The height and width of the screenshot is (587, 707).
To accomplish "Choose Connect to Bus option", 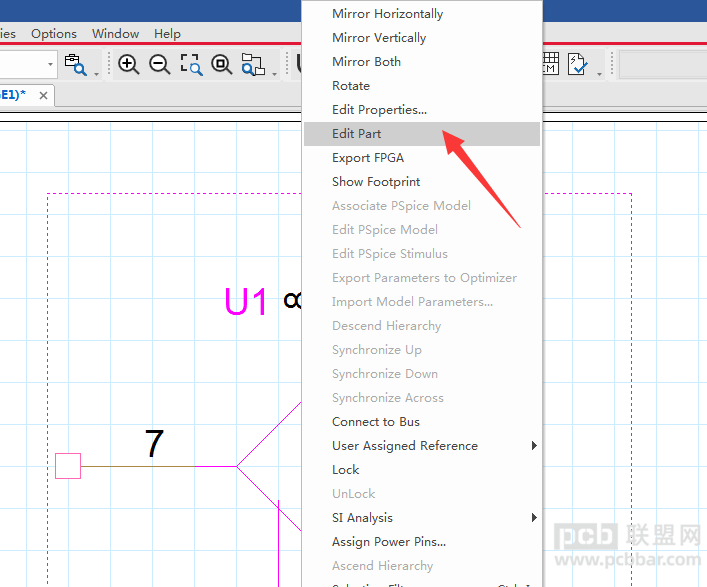I will 422,422.
